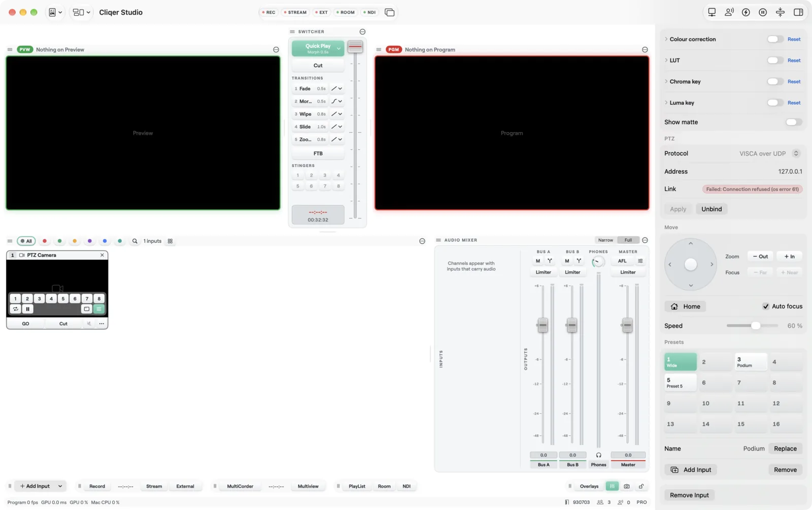Viewport: 812px width, 510px height.
Task: Open the green sliders settings on PTZ Camera tile
Action: click(99, 309)
